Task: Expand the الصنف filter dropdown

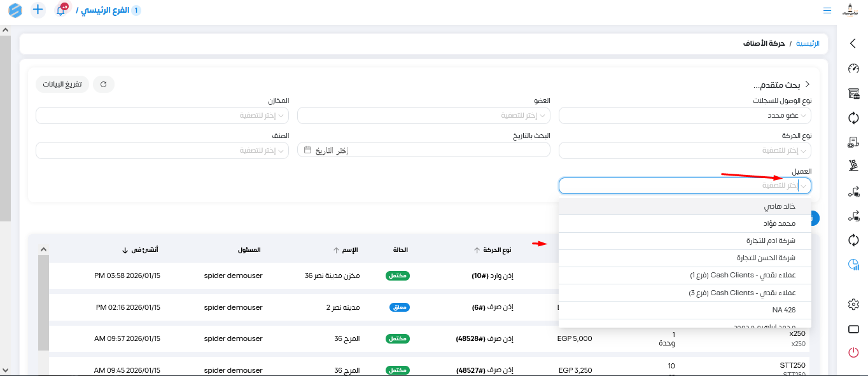Action: pos(162,150)
